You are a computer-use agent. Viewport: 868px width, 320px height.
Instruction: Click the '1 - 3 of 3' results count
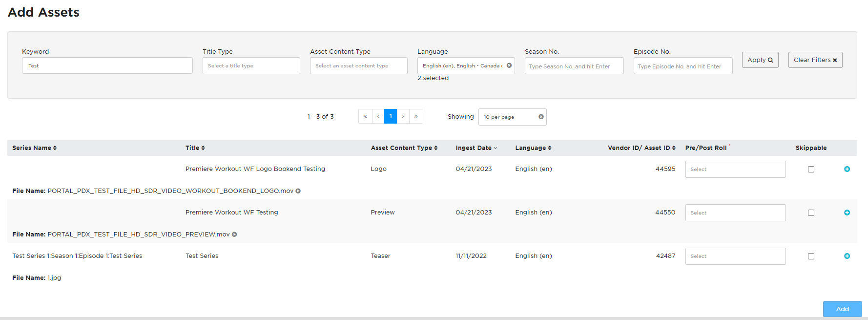321,117
